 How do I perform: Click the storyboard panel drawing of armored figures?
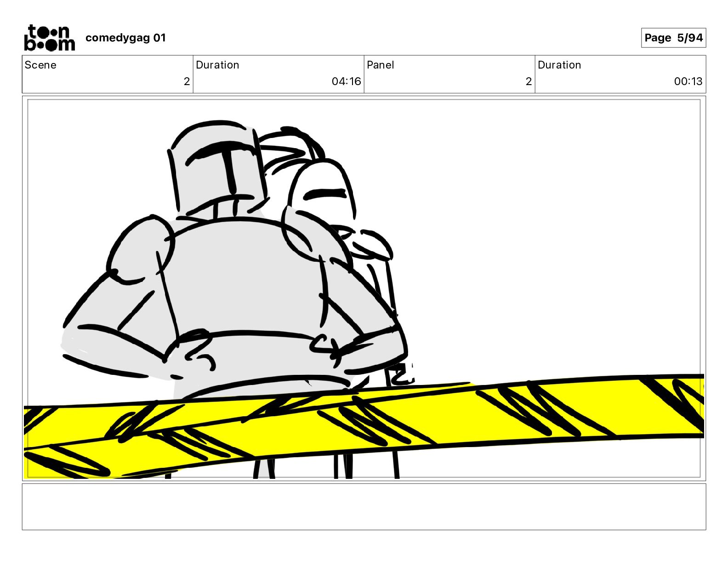click(x=364, y=288)
